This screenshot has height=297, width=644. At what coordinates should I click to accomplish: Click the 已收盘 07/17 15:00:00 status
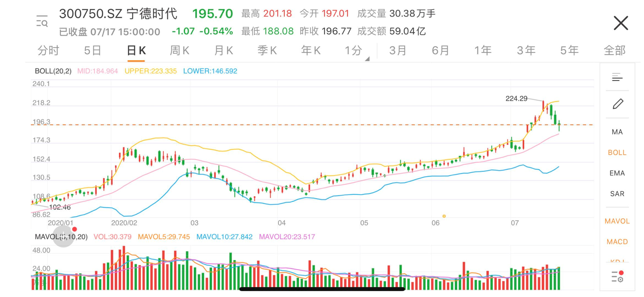(110, 32)
